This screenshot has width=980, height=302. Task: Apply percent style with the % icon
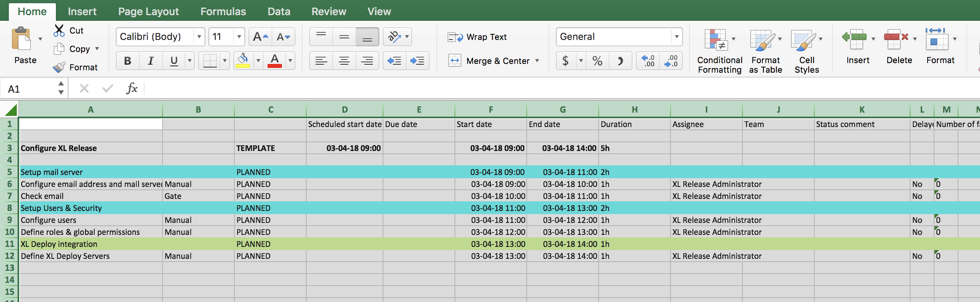pos(597,61)
